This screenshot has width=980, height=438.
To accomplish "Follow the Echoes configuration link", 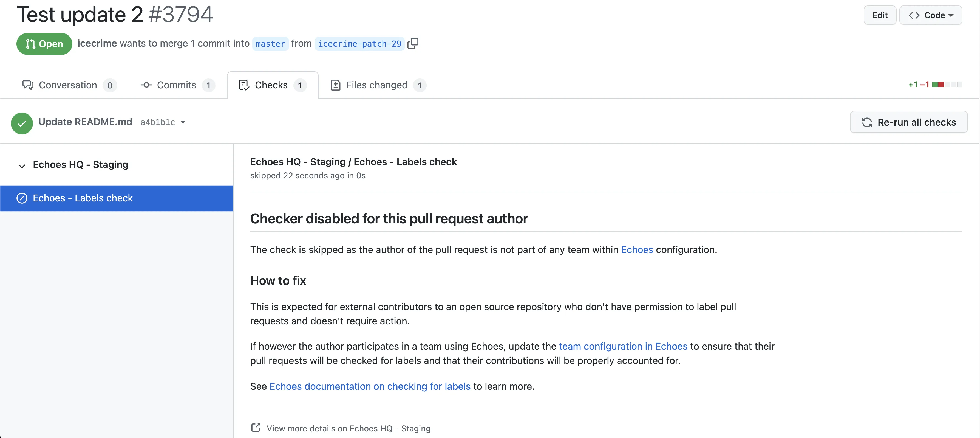I will 637,249.
